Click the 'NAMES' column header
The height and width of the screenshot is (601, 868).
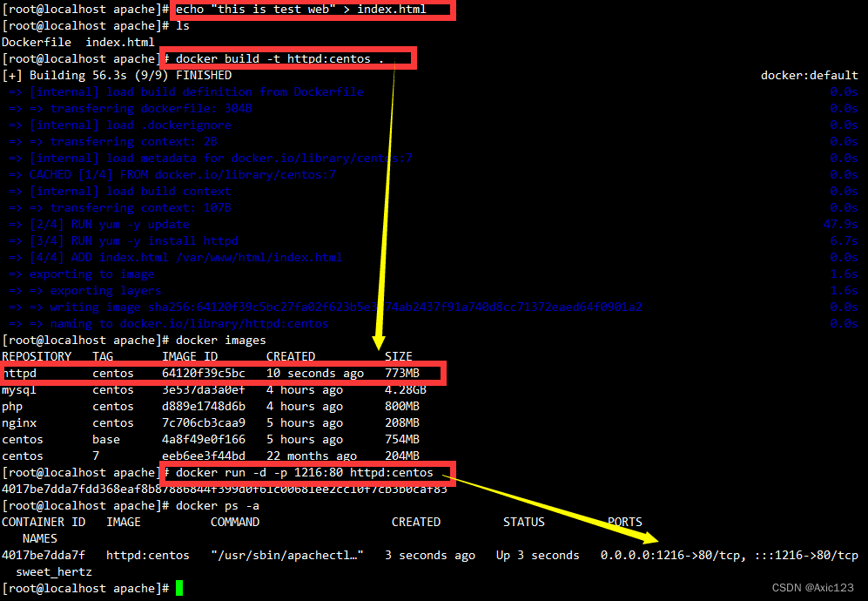pyautogui.click(x=40, y=539)
